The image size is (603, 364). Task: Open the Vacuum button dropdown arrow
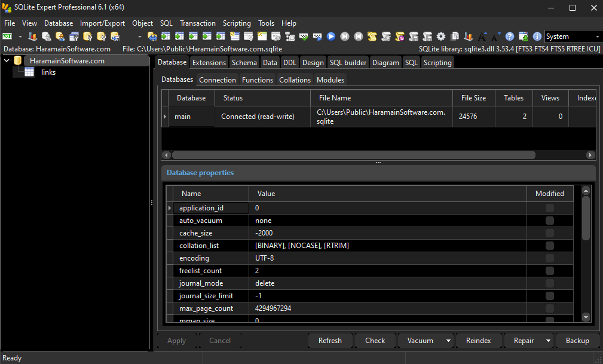pos(448,341)
